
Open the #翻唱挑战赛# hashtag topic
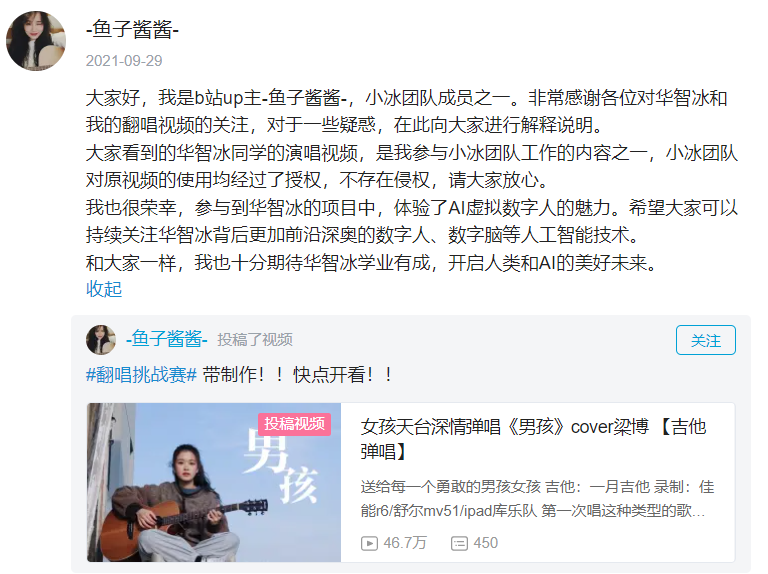pos(141,375)
